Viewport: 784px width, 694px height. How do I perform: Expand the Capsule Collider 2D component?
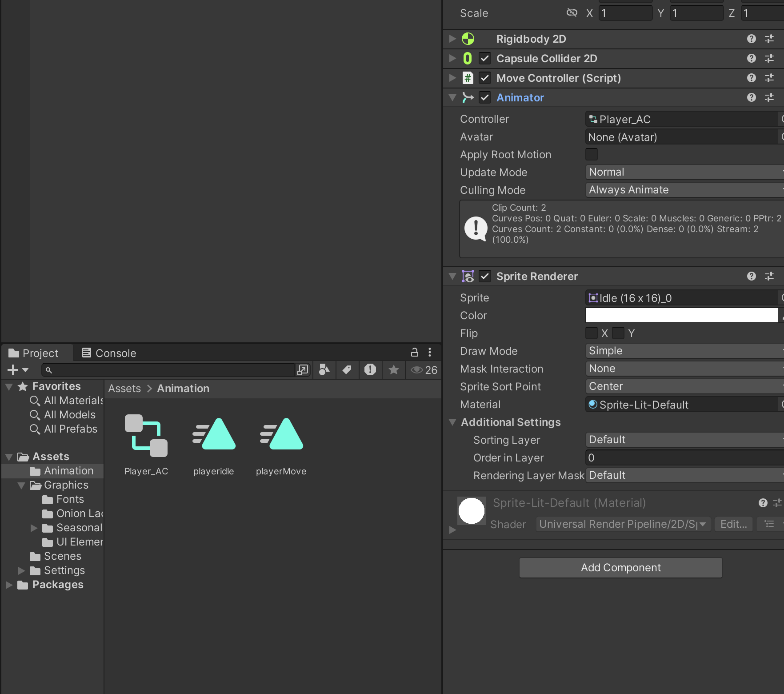pyautogui.click(x=452, y=58)
